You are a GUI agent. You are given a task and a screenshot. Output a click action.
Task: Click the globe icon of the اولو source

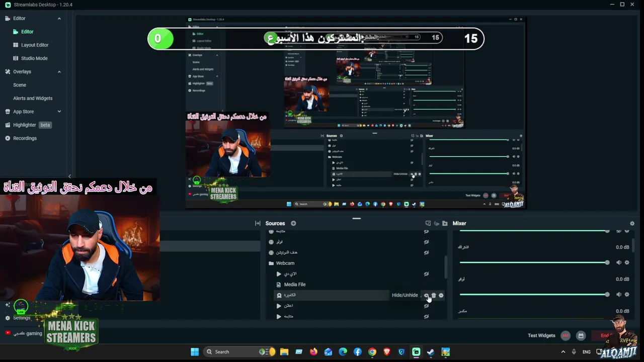(271, 242)
